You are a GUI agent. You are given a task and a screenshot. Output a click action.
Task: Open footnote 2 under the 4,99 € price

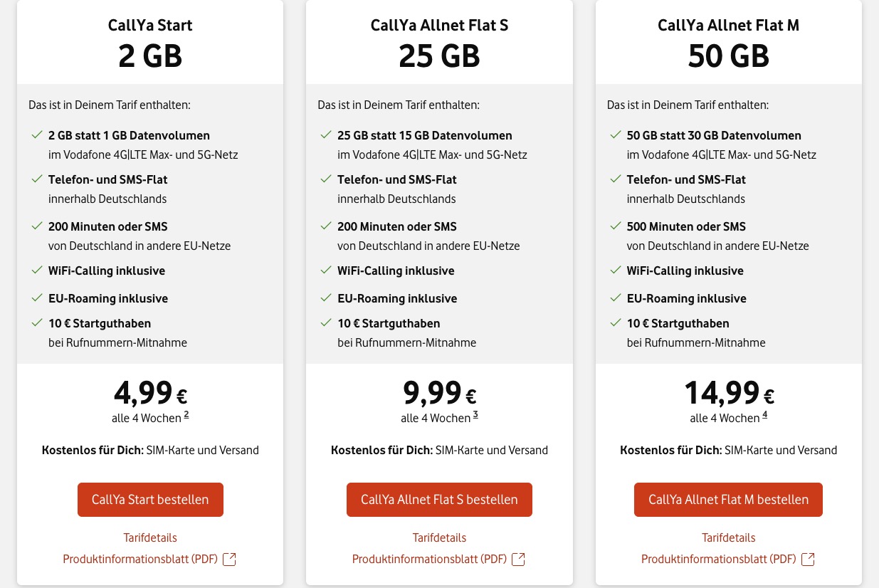[186, 414]
